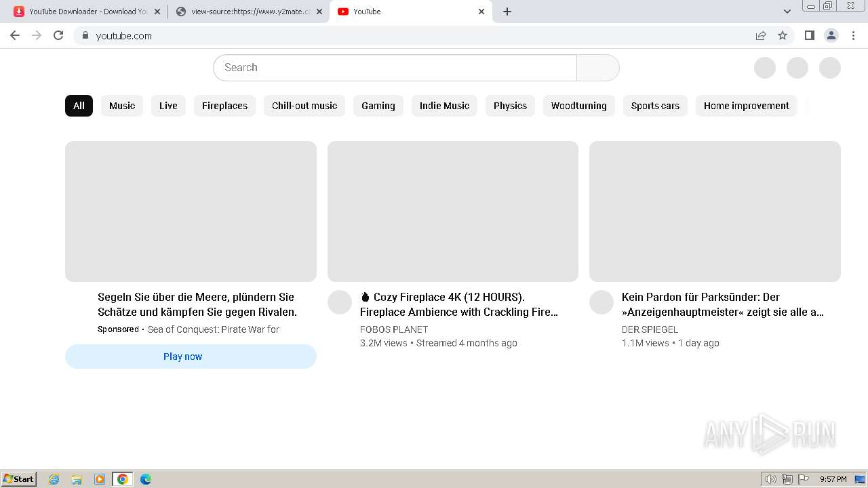Open the browser side panel icon
The width and height of the screenshot is (868, 488).
click(x=809, y=35)
